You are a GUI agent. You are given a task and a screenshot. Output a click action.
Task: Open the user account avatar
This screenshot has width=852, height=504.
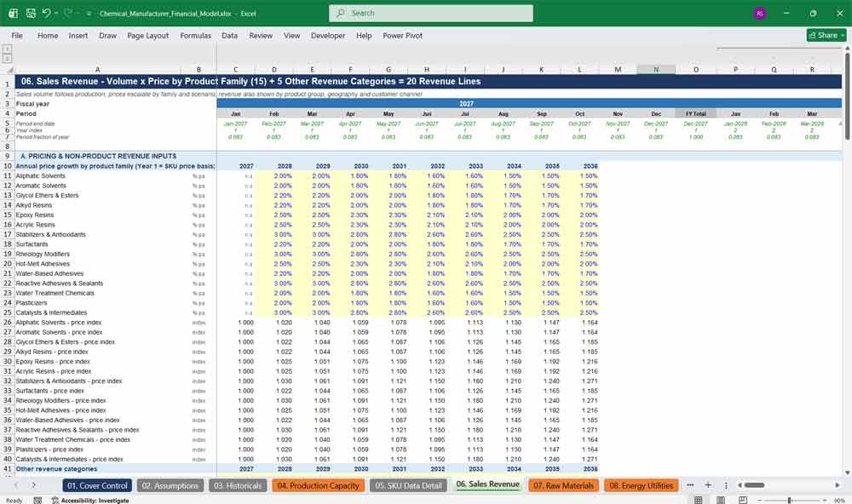tap(760, 14)
